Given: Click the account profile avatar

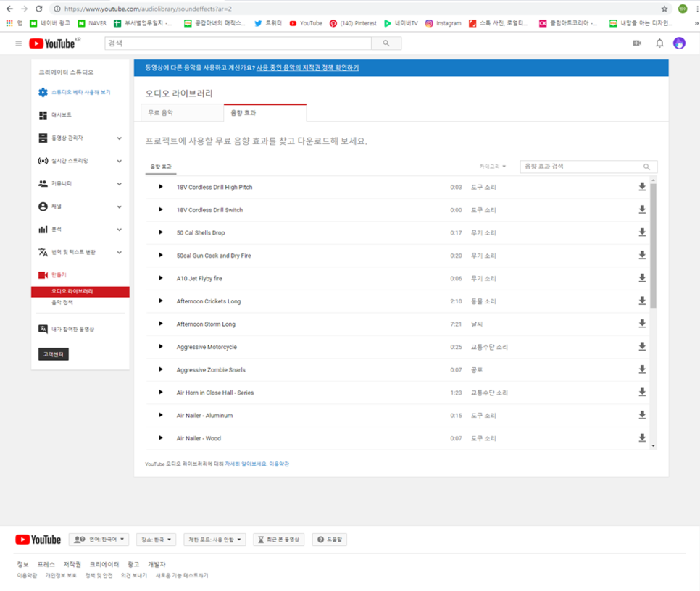Looking at the screenshot, I should click(x=679, y=43).
